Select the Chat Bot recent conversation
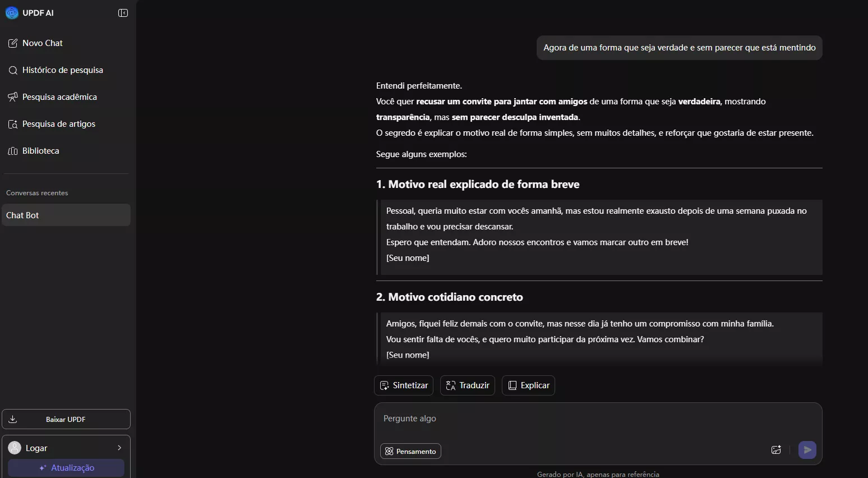 tap(66, 215)
